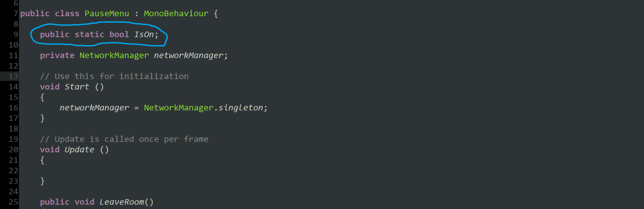Screen dimensions: 644x209
Task: Click the circled IsOn variable name
Action: pos(144,34)
